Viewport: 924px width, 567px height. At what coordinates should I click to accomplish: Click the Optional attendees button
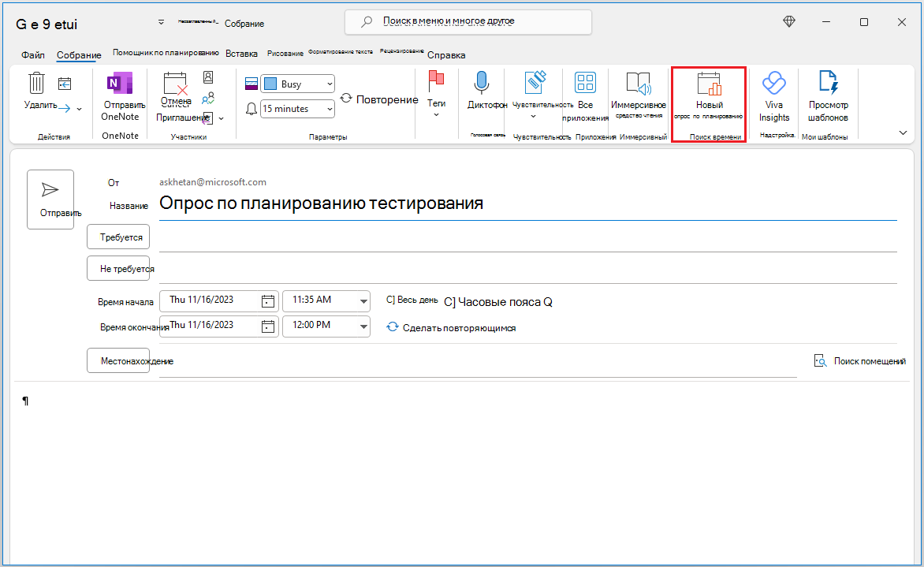pyautogui.click(x=117, y=269)
